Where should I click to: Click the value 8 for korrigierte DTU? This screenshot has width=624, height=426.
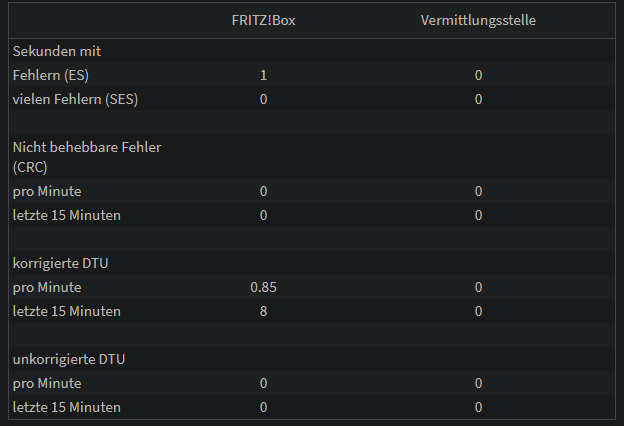[263, 311]
